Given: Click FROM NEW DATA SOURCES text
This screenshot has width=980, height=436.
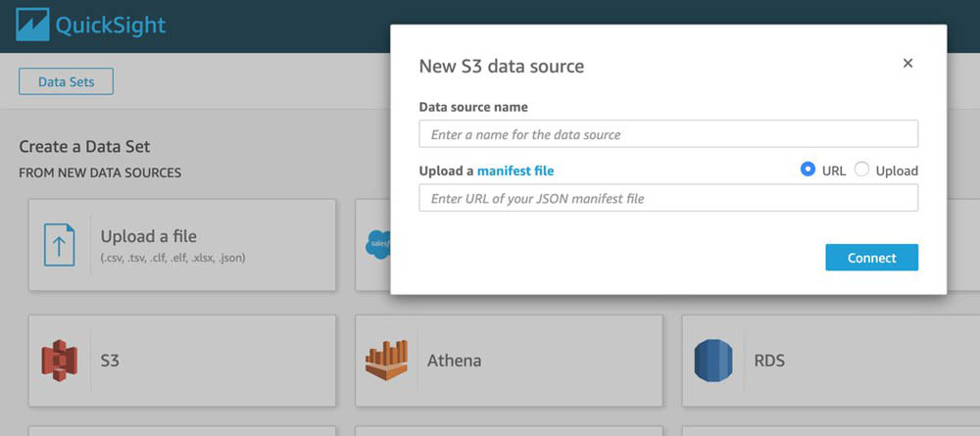Looking at the screenshot, I should [100, 173].
